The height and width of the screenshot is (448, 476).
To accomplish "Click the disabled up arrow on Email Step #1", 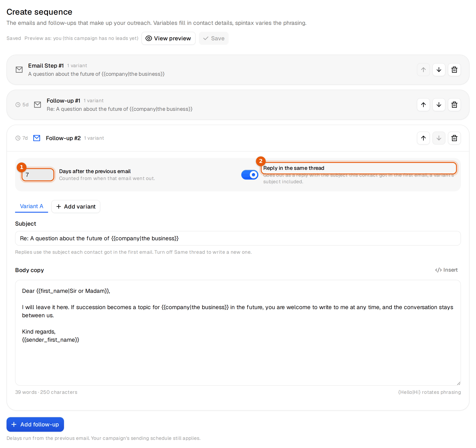I will tap(423, 70).
